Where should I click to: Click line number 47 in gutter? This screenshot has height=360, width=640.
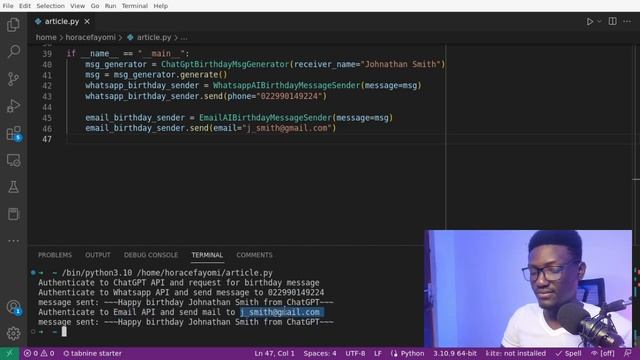tap(47, 139)
